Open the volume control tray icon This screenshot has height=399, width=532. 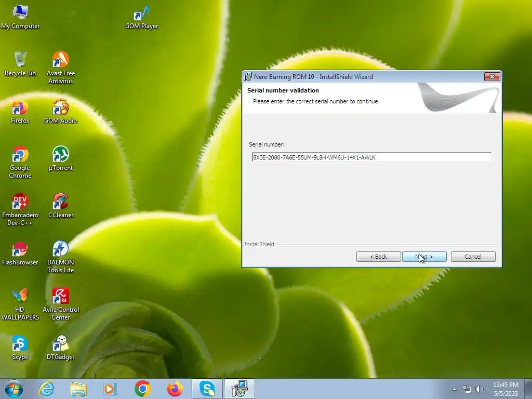click(x=480, y=389)
